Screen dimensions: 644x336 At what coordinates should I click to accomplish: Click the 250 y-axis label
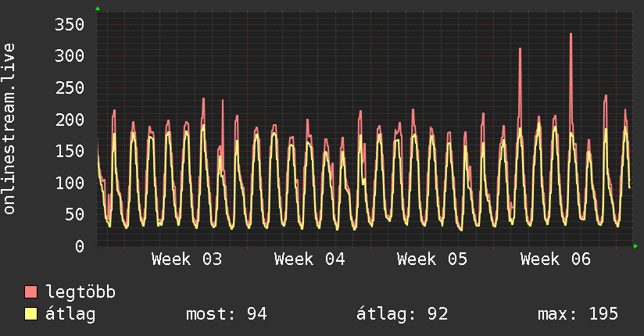pos(70,88)
